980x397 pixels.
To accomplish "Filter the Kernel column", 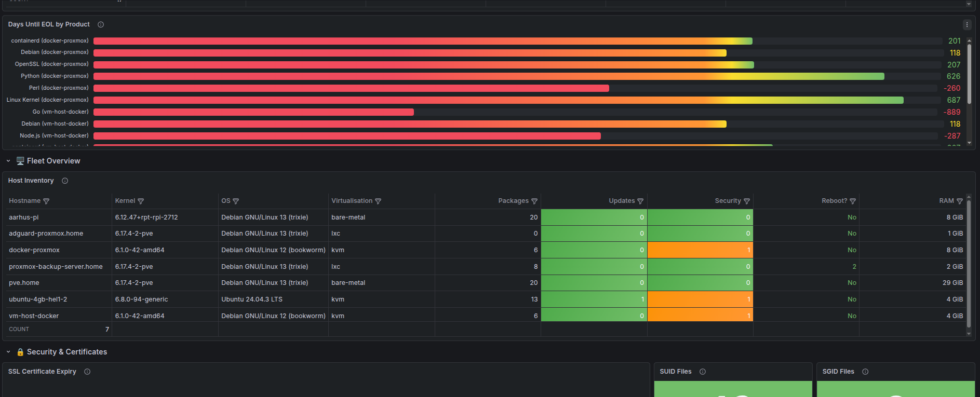I will (x=141, y=201).
